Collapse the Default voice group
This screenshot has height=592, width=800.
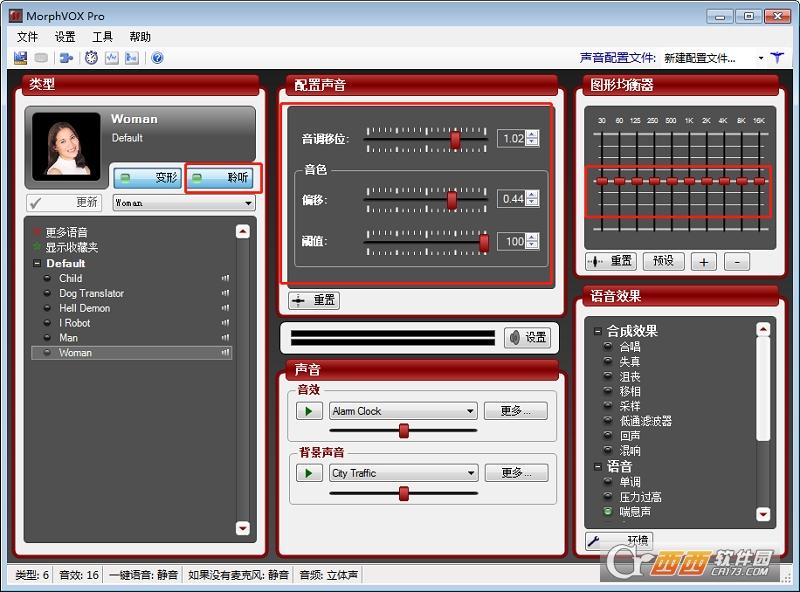pyautogui.click(x=37, y=263)
